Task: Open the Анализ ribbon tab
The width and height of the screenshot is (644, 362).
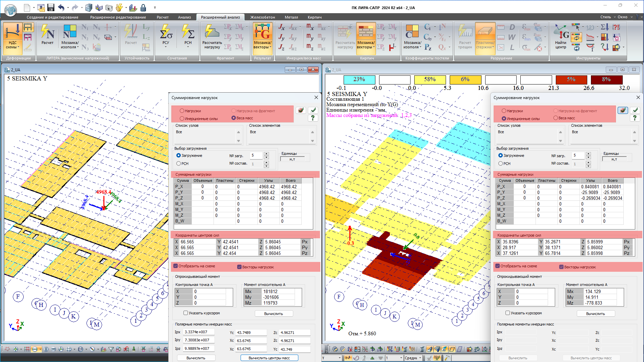Action: pyautogui.click(x=184, y=17)
